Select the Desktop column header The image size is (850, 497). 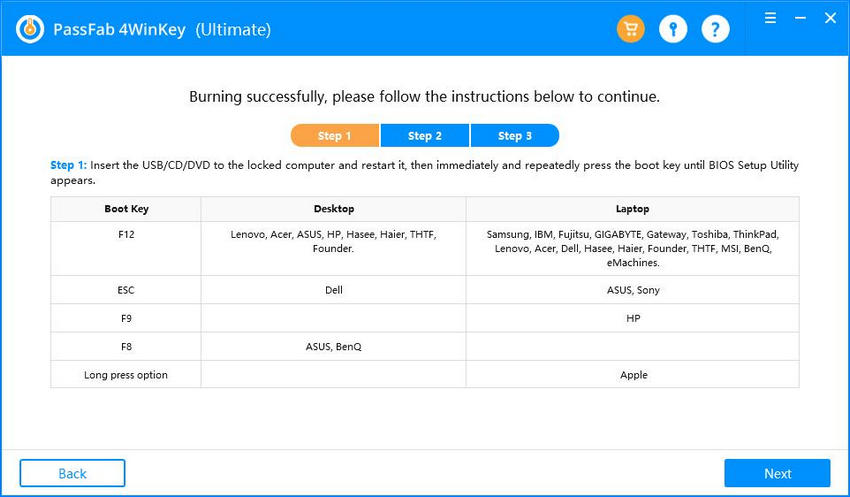[333, 209]
